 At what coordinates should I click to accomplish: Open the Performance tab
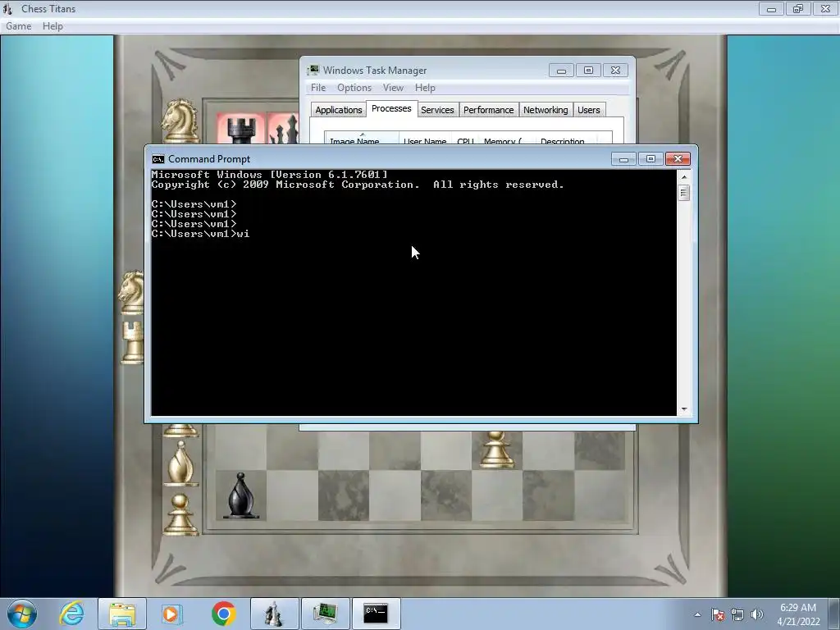pyautogui.click(x=488, y=110)
